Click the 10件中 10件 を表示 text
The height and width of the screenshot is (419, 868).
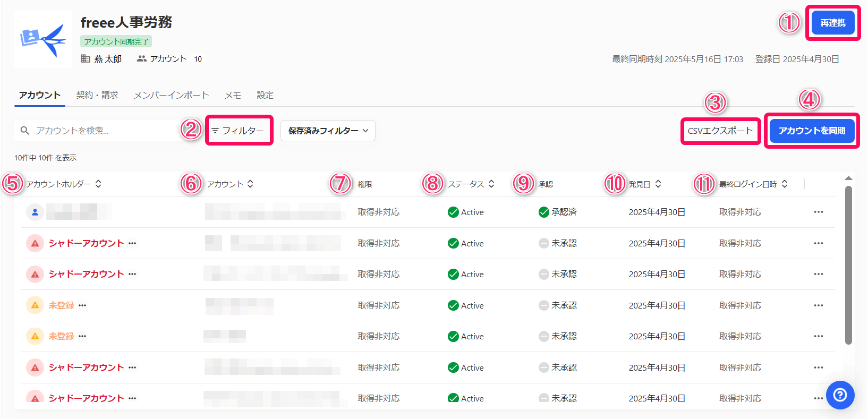[45, 158]
